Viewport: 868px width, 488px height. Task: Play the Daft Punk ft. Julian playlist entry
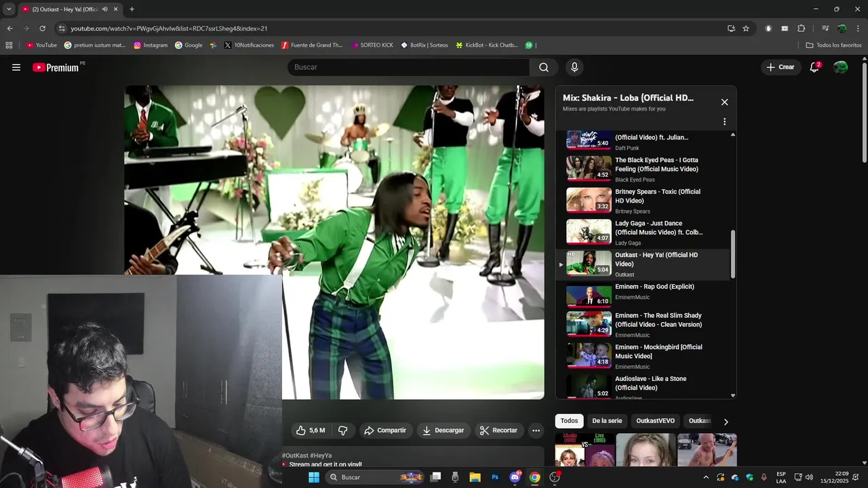[643, 141]
